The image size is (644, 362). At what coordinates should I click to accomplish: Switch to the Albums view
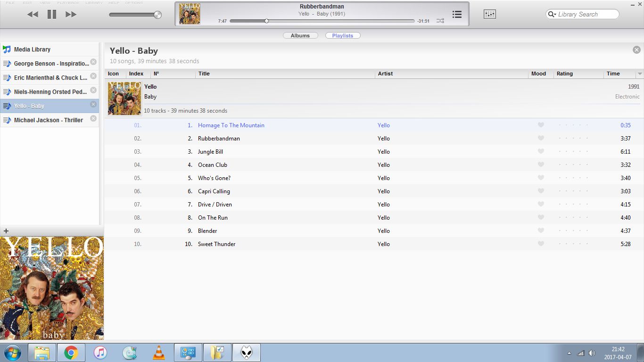[300, 35]
